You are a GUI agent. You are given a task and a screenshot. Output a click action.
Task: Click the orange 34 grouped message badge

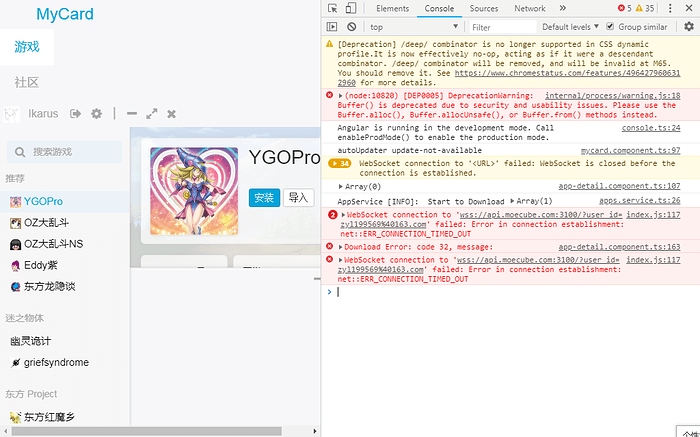pos(340,163)
